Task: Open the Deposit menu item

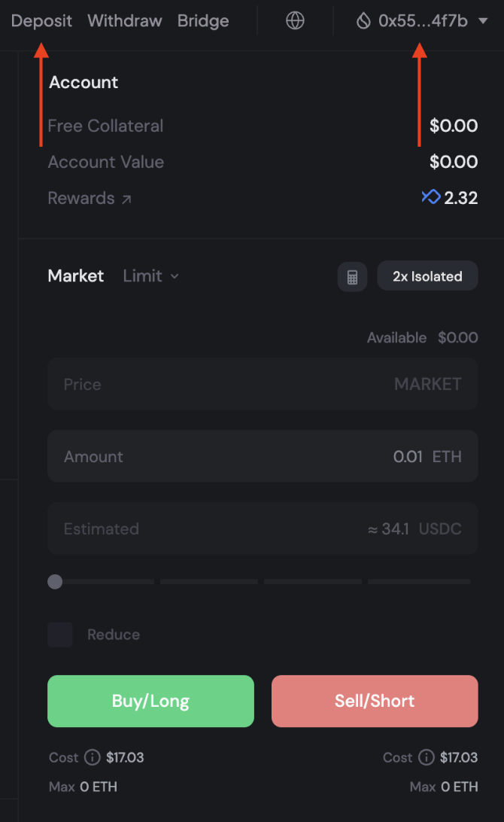Action: 42,21
